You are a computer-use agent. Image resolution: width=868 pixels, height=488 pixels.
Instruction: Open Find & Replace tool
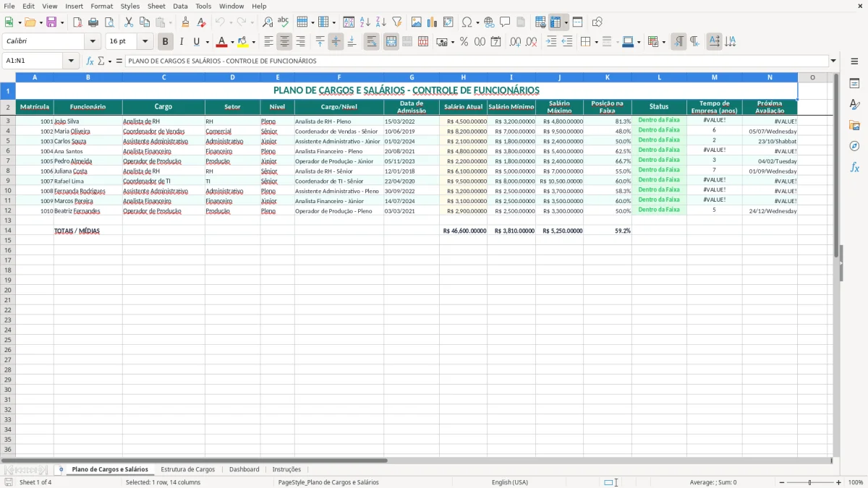268,22
